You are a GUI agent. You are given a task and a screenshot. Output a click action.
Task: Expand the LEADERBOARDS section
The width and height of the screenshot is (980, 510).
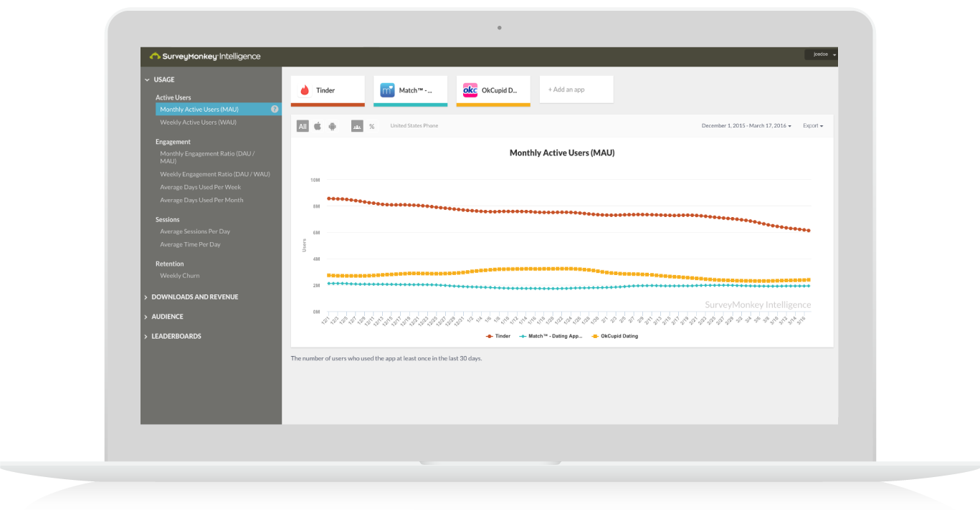[x=172, y=336]
